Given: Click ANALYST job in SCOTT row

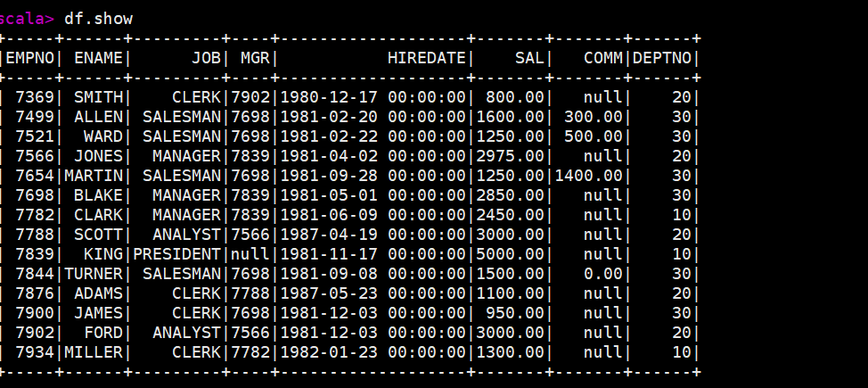Looking at the screenshot, I should pyautogui.click(x=186, y=235).
